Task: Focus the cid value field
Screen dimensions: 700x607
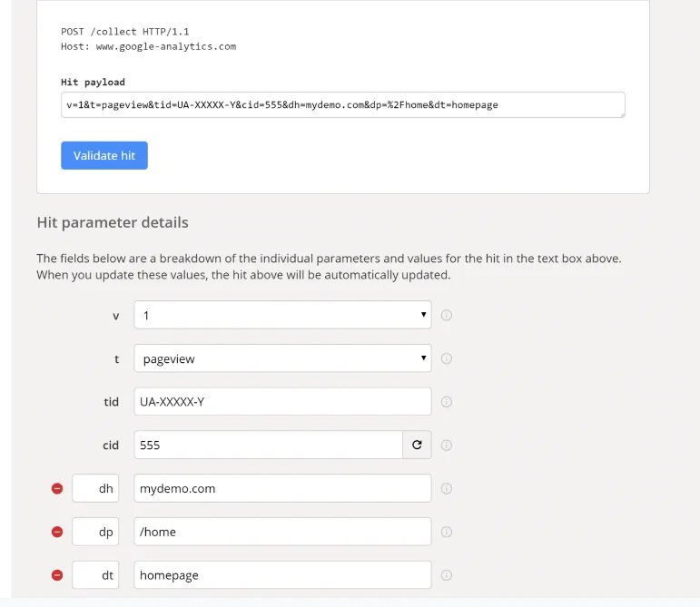Action: [269, 445]
